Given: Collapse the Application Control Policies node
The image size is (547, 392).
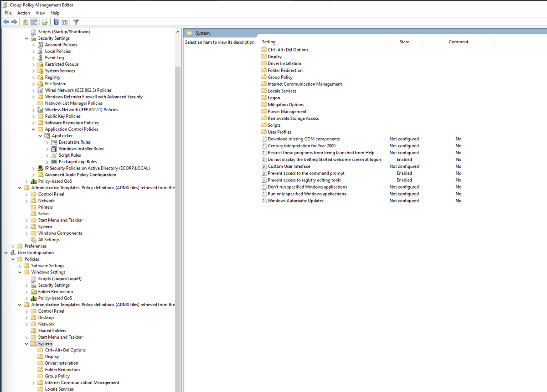Looking at the screenshot, I should pos(33,129).
